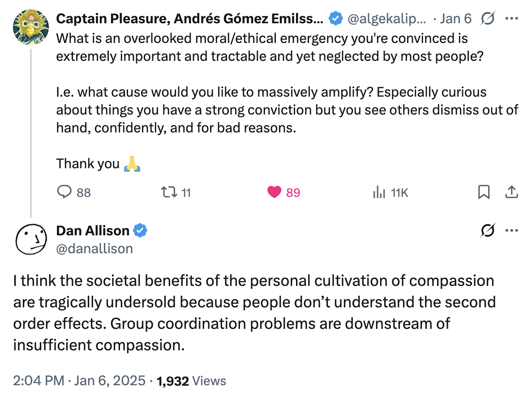The width and height of the screenshot is (532, 400).
Task: Bookmark Captain Pleasure's tweet
Action: click(x=484, y=192)
